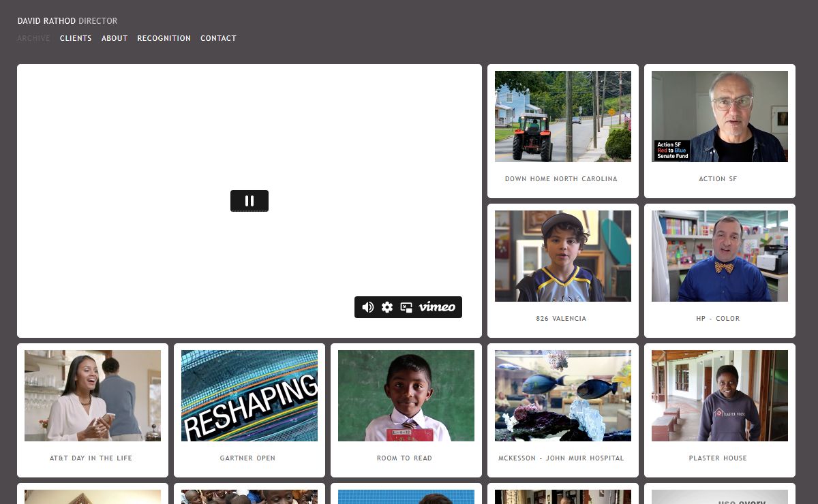The height and width of the screenshot is (504, 818).
Task: Click the Gartner Open caption text
Action: (247, 458)
